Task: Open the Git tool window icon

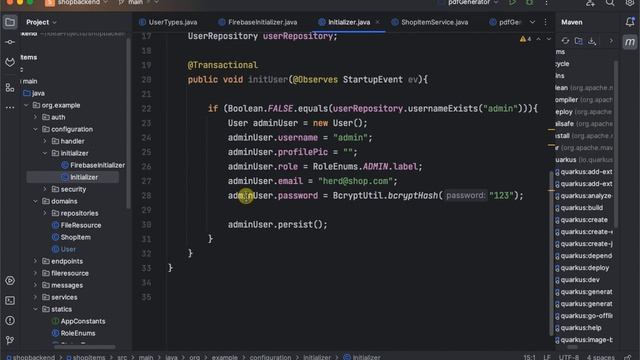Action: click(x=10, y=340)
